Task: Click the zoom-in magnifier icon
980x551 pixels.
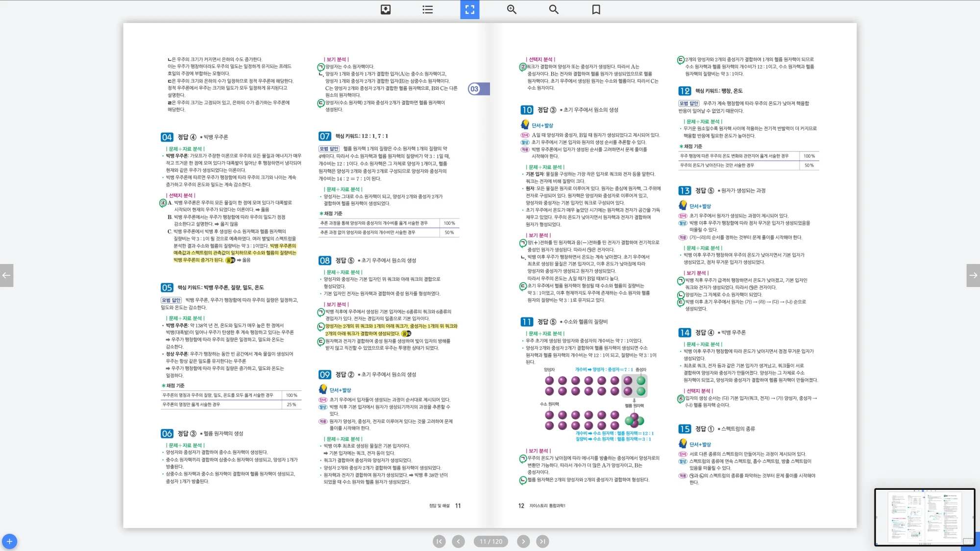Action: [512, 9]
